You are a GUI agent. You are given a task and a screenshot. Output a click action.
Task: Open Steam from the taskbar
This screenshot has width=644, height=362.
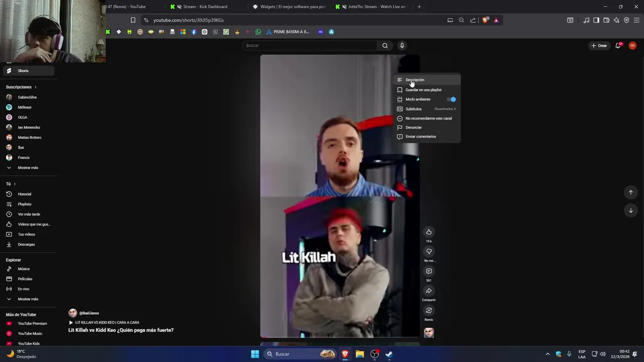pos(389,354)
